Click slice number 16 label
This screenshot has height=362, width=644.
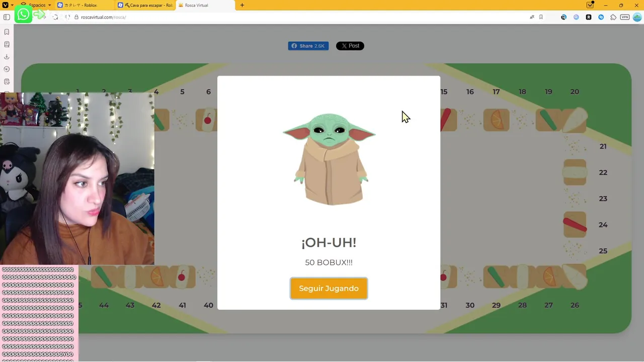(x=470, y=92)
